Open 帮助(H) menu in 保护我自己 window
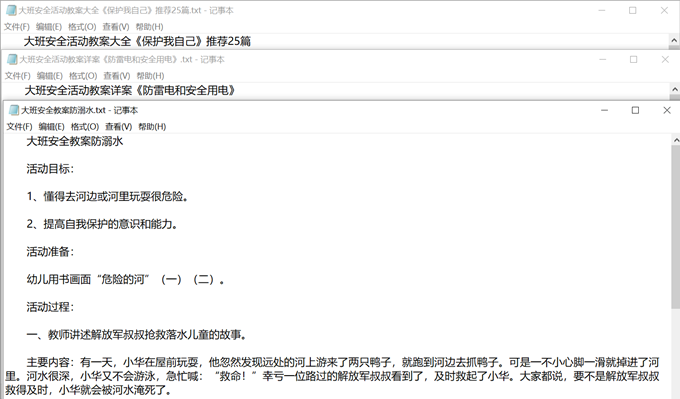Image resolution: width=680 pixels, height=399 pixels. pos(149,27)
